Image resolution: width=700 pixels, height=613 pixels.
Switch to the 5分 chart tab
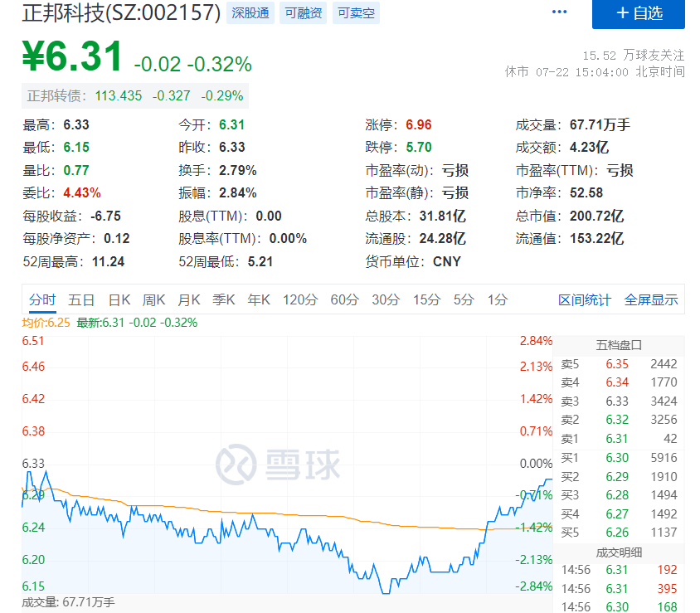[x=464, y=299]
